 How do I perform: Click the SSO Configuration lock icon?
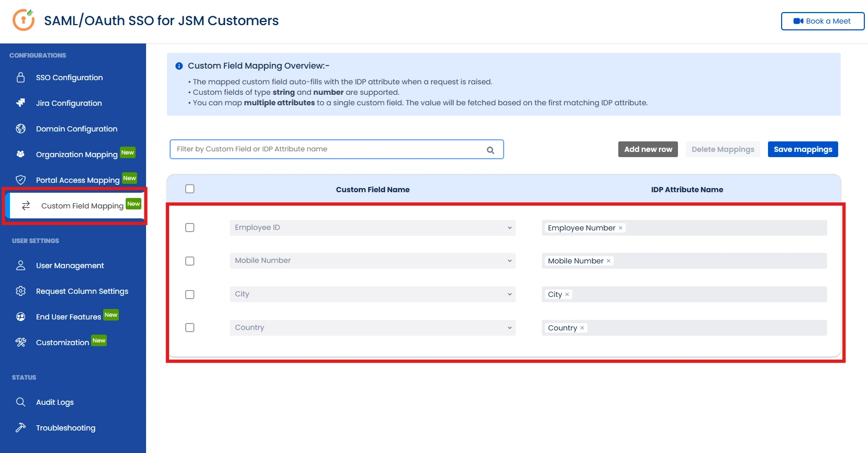tap(21, 78)
